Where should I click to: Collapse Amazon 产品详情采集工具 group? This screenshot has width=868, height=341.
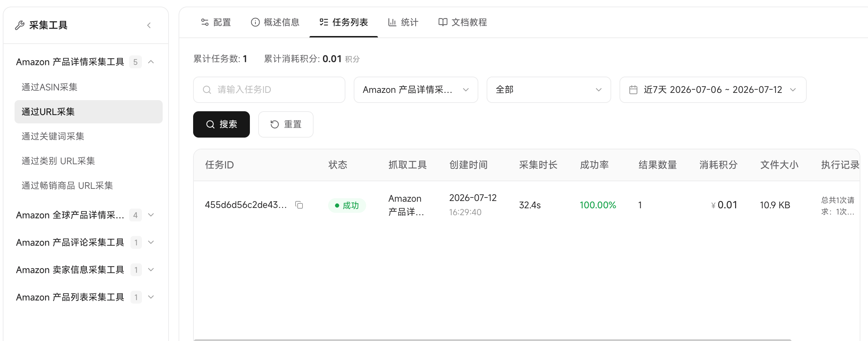[x=151, y=62]
